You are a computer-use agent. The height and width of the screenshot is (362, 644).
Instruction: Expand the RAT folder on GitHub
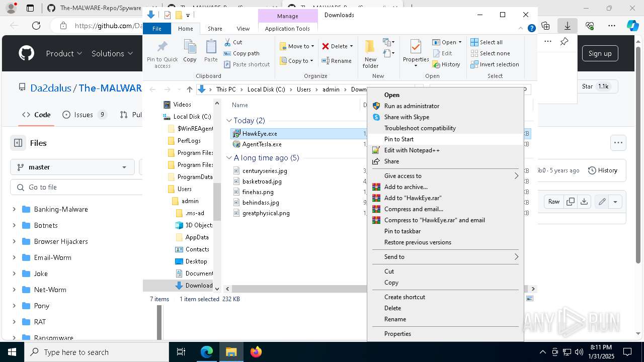(x=14, y=322)
